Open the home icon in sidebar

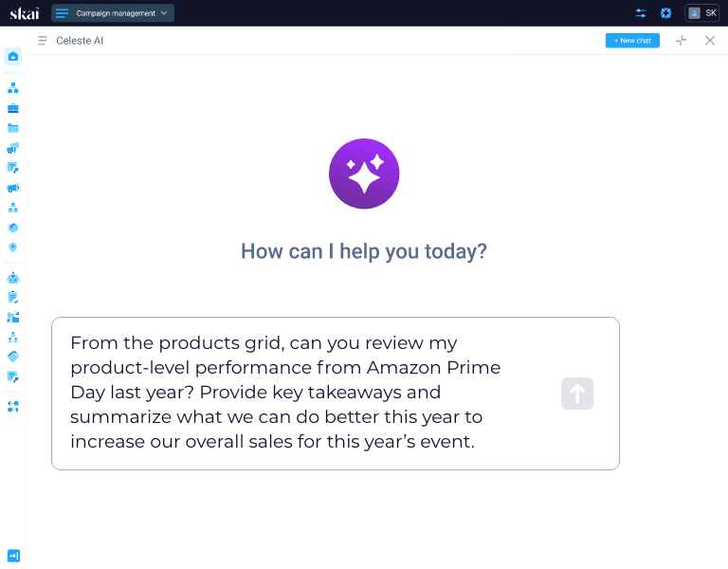point(13,56)
